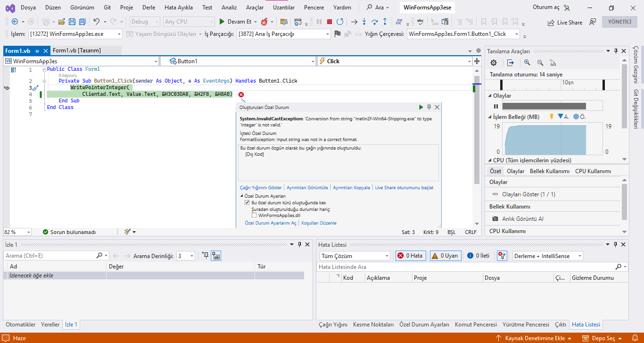Click the Navigate Backward arrow icon
644x343 pixels.
[x=15, y=22]
